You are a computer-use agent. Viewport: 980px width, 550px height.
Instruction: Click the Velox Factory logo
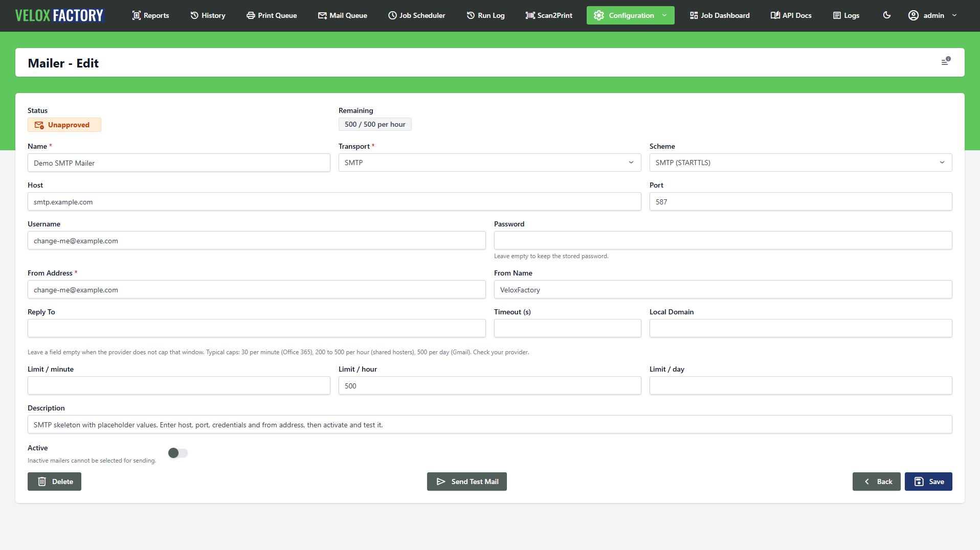coord(59,15)
